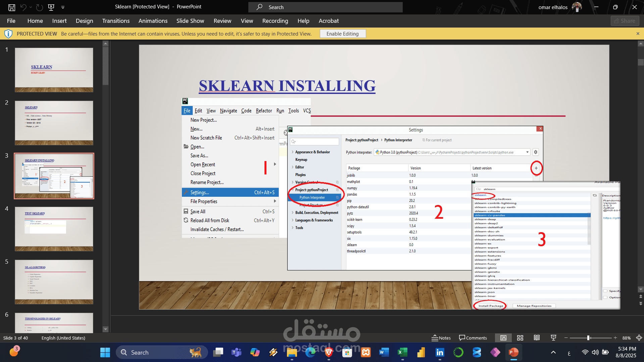644x362 pixels.
Task: Open the View ribbon tab
Action: (247, 21)
